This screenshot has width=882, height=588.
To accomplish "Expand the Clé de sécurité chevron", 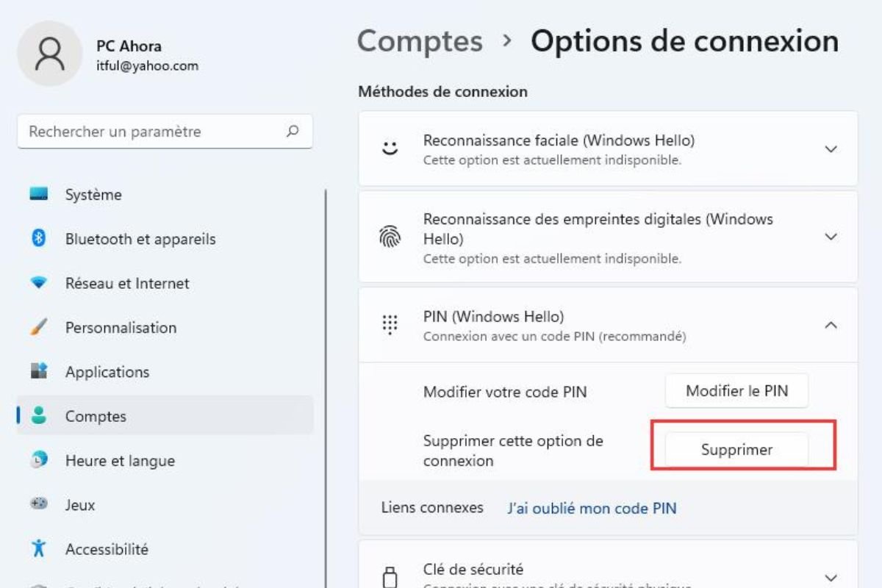I will point(831,578).
